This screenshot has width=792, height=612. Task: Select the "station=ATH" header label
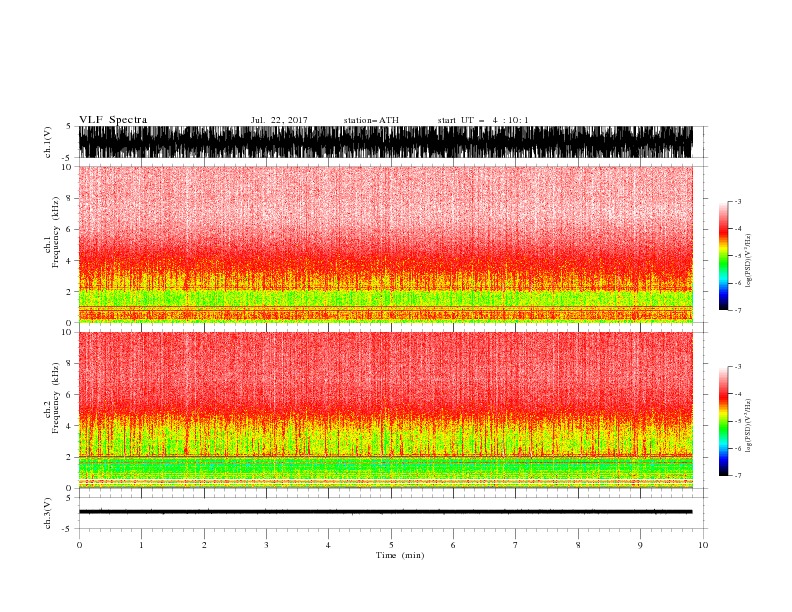(x=371, y=120)
